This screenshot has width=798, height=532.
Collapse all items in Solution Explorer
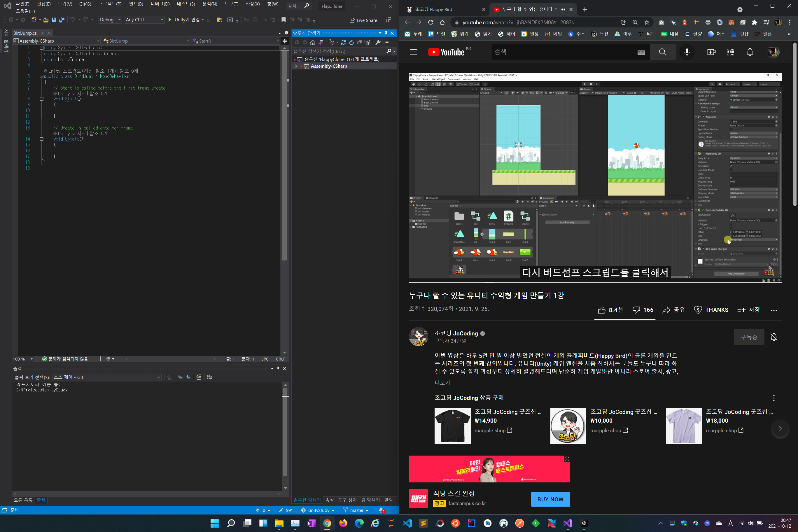click(x=359, y=42)
